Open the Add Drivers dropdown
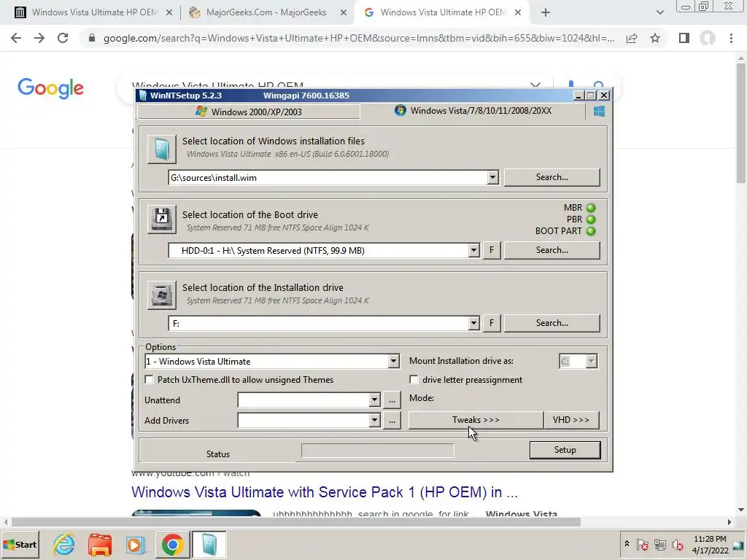Screen dimensions: 747x560 coord(374,421)
